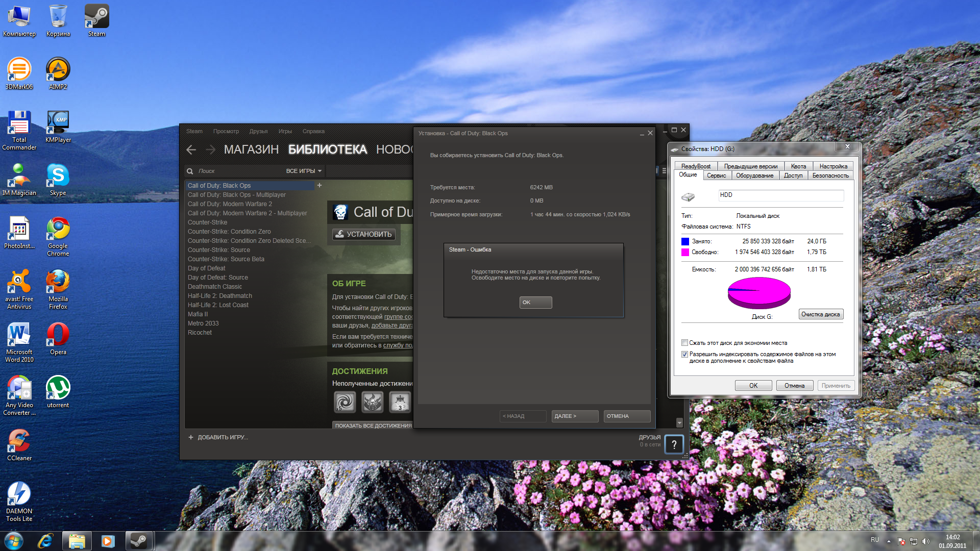
Task: Click Steam back navigation arrow
Action: click(x=191, y=149)
